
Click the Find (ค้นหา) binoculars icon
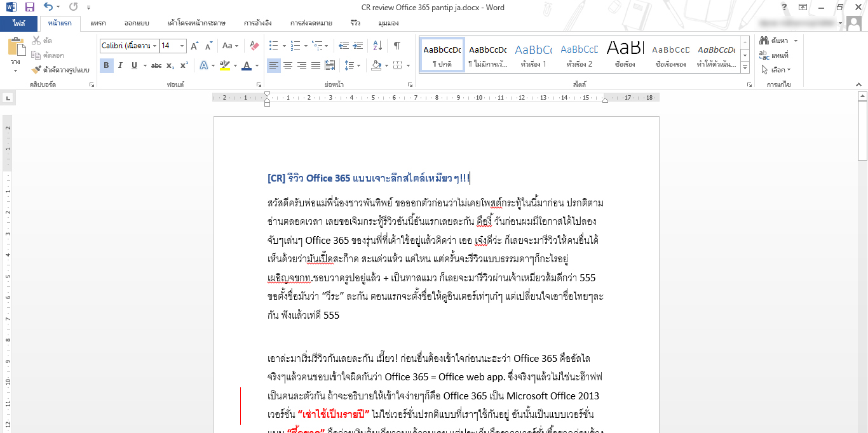[x=764, y=41]
